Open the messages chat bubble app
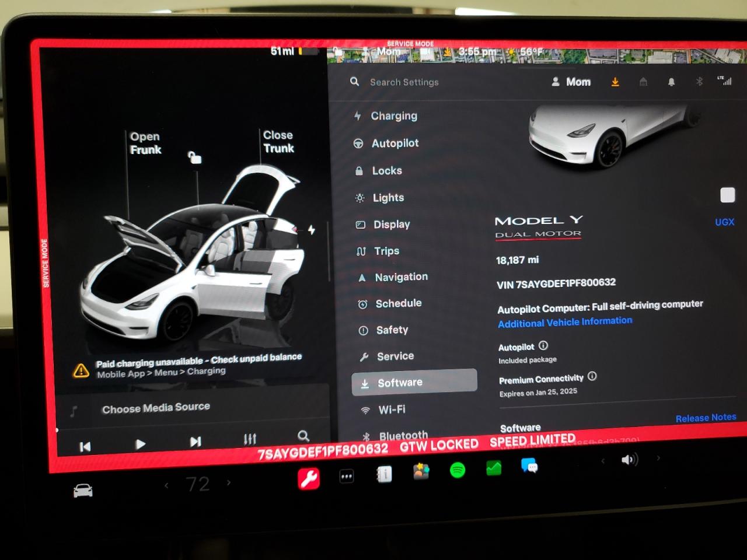The width and height of the screenshot is (747, 560). tap(529, 466)
